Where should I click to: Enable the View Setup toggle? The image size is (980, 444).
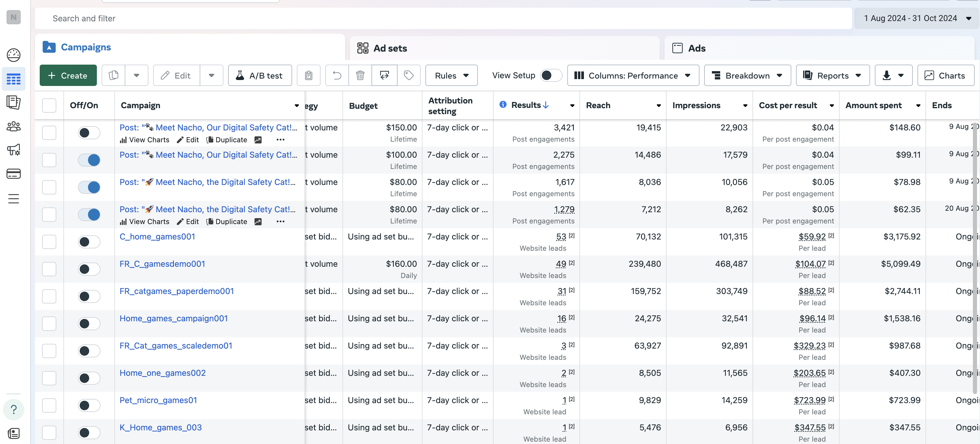click(551, 75)
